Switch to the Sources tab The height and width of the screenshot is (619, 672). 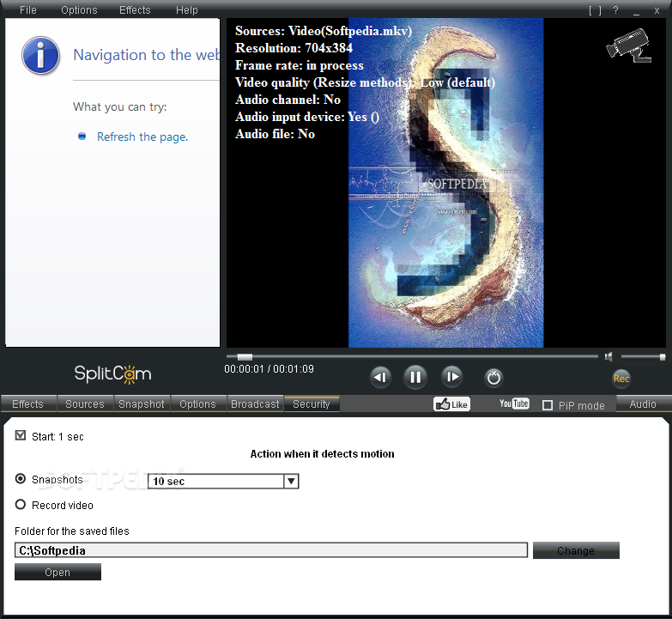point(85,404)
